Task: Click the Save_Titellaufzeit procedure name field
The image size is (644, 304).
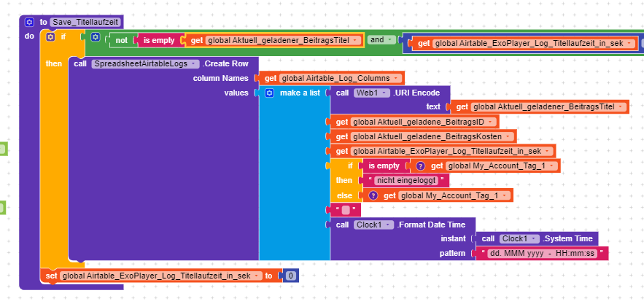Action: click(x=85, y=23)
